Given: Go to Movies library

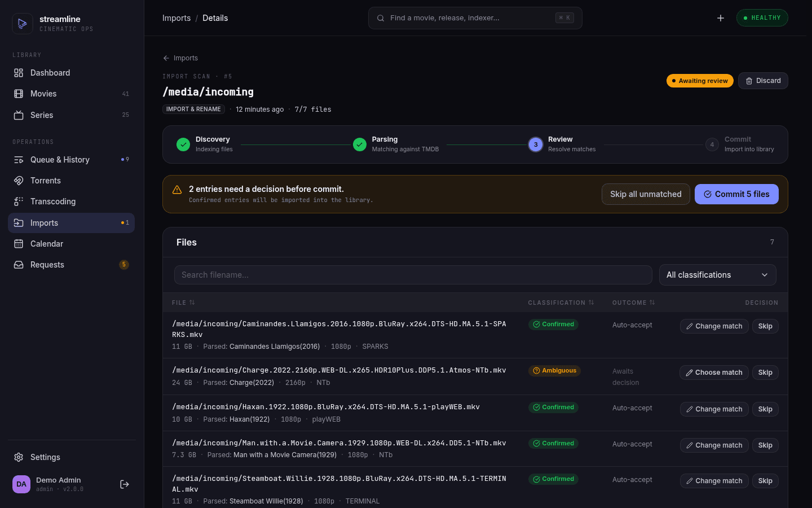Looking at the screenshot, I should click(x=71, y=94).
